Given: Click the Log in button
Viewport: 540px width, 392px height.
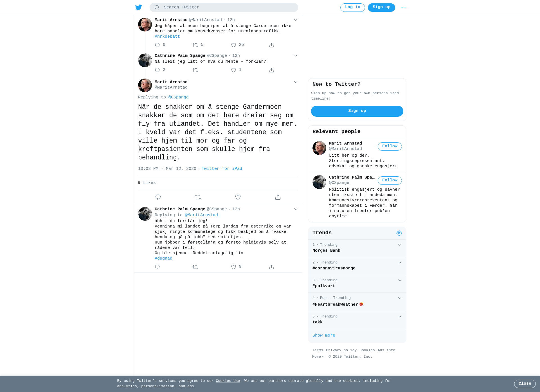Looking at the screenshot, I should pos(353,8).
